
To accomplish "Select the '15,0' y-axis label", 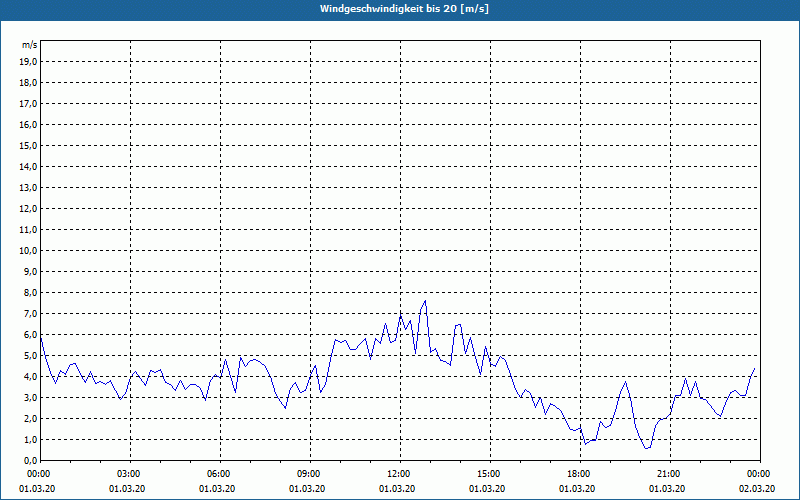I will (28, 145).
